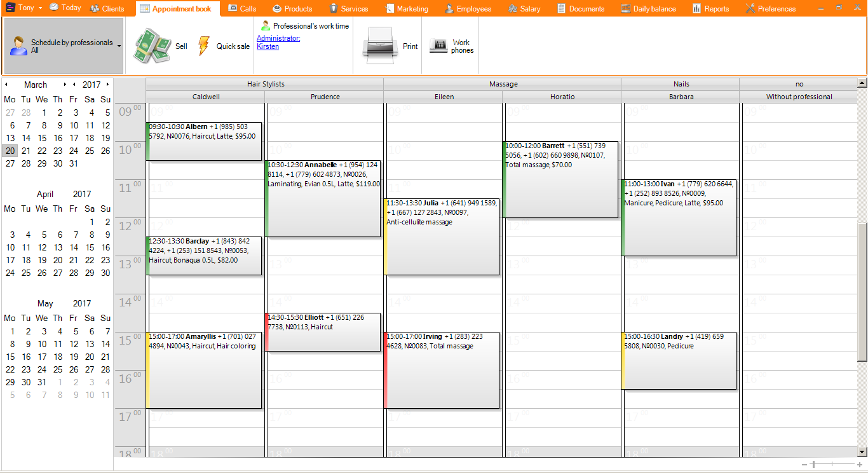Viewport: 868px width, 473px height.
Task: Go to the Products tab
Action: (292, 8)
